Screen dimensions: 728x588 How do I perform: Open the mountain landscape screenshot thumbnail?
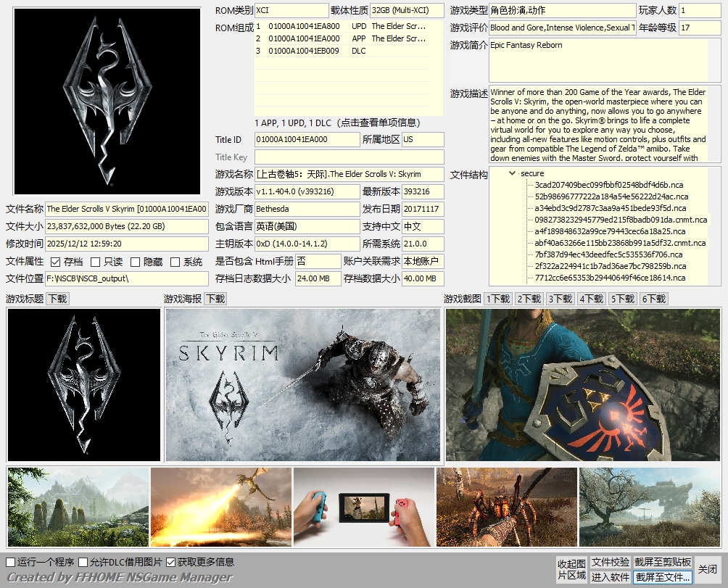click(78, 507)
